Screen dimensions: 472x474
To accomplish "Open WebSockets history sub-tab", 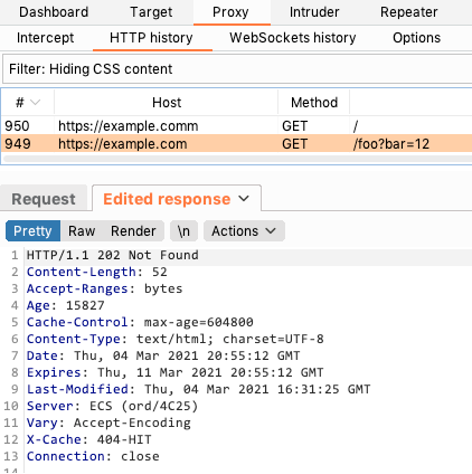I will click(293, 38).
